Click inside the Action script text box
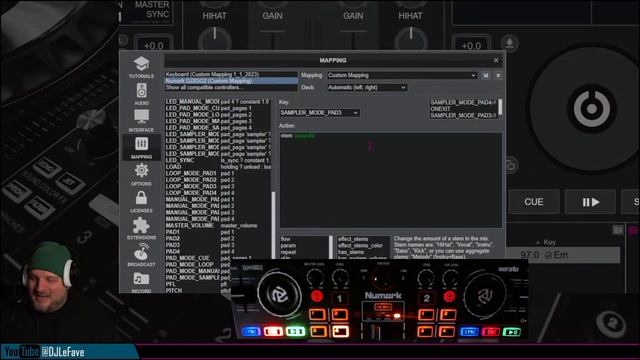640x360 pixels. coord(391,180)
